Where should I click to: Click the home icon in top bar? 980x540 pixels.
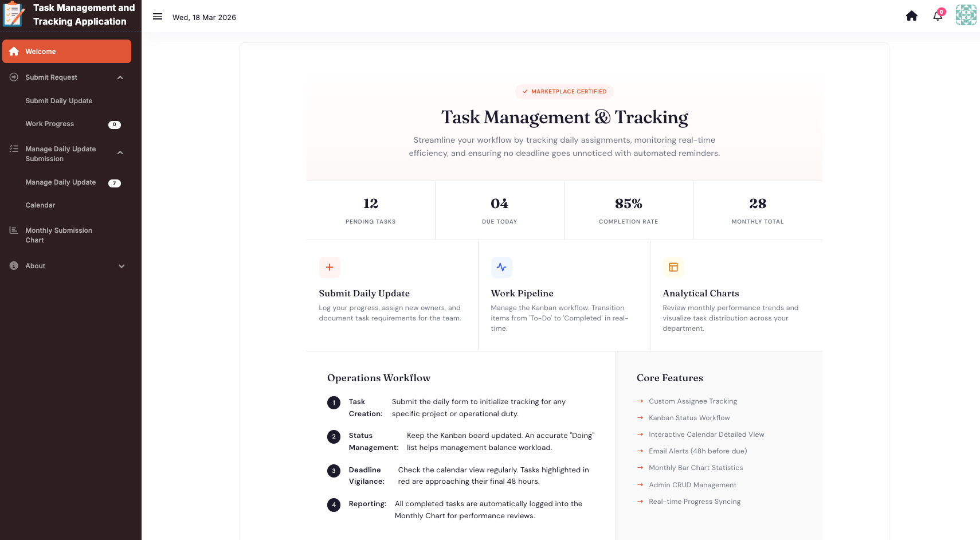click(x=911, y=16)
